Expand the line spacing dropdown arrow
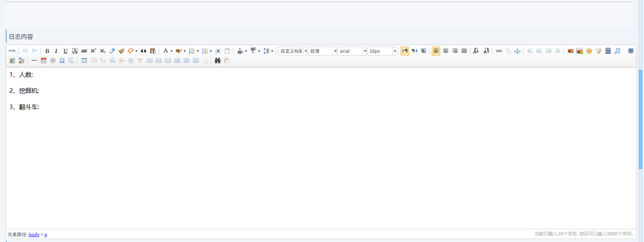 click(x=272, y=51)
